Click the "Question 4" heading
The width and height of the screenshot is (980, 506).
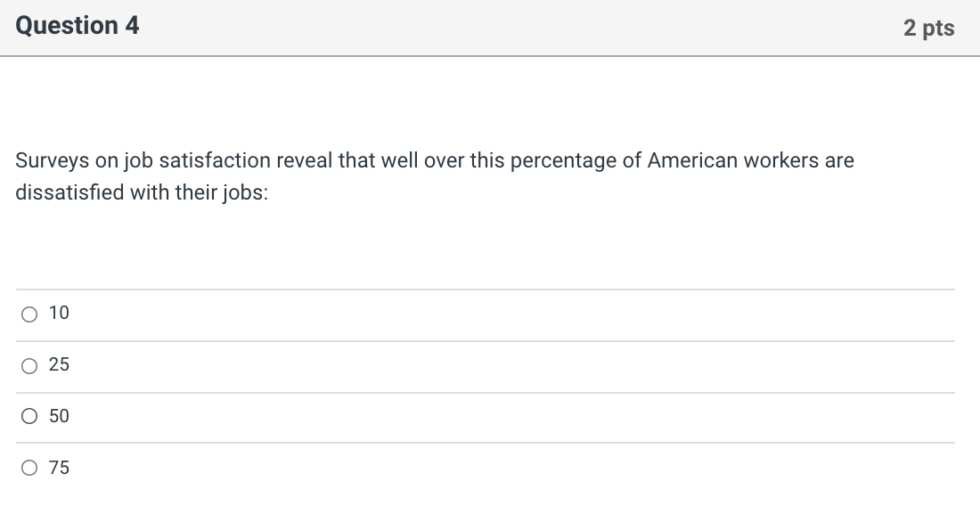click(78, 27)
